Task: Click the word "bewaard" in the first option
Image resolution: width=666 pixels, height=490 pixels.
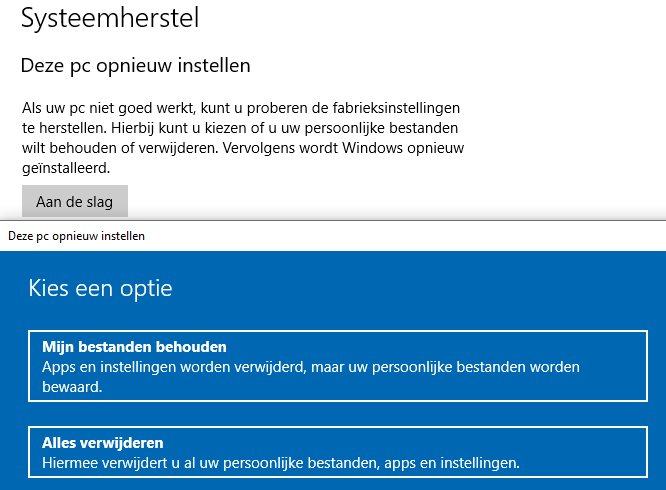Action: (70, 387)
